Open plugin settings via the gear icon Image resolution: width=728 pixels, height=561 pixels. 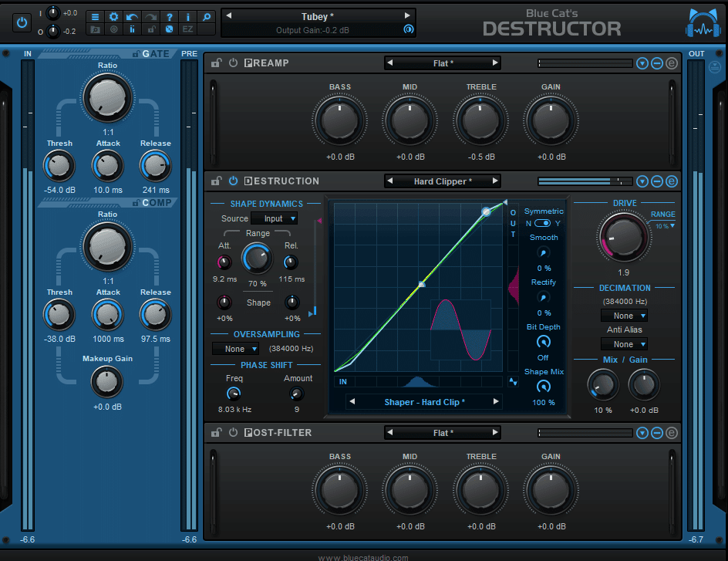(114, 17)
